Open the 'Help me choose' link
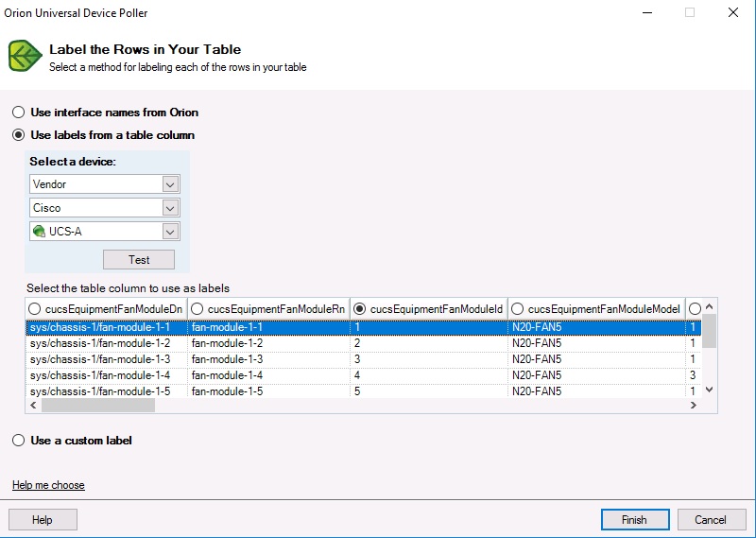The height and width of the screenshot is (538, 756). click(x=48, y=485)
